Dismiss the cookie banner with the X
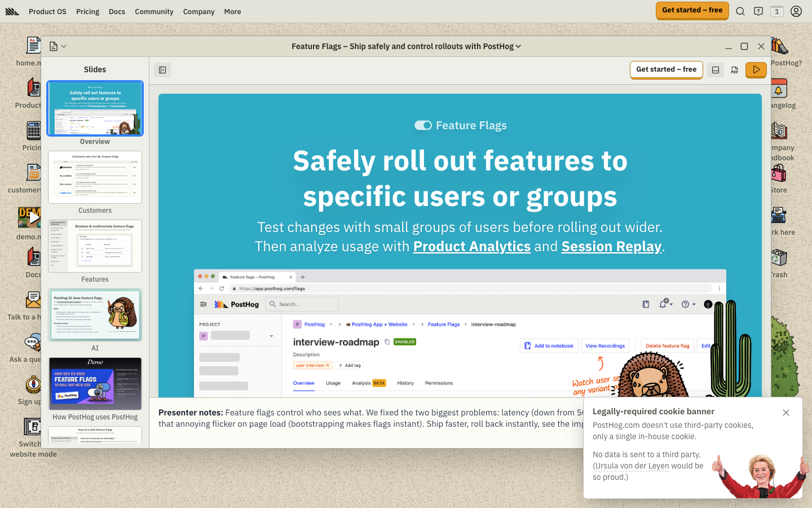This screenshot has width=812, height=508. tap(786, 413)
